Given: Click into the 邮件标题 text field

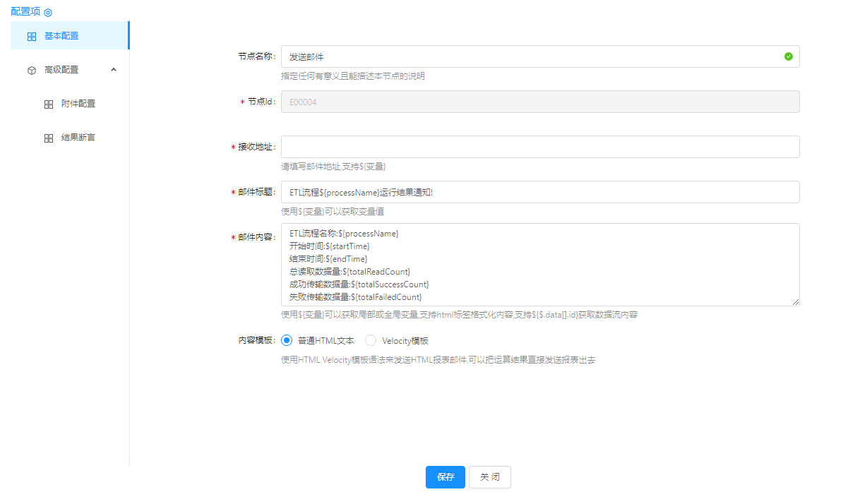Looking at the screenshot, I should (x=540, y=192).
